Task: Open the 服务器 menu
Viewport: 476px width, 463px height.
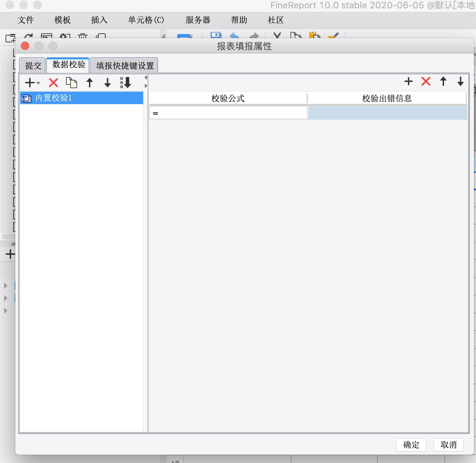Action: click(x=198, y=20)
